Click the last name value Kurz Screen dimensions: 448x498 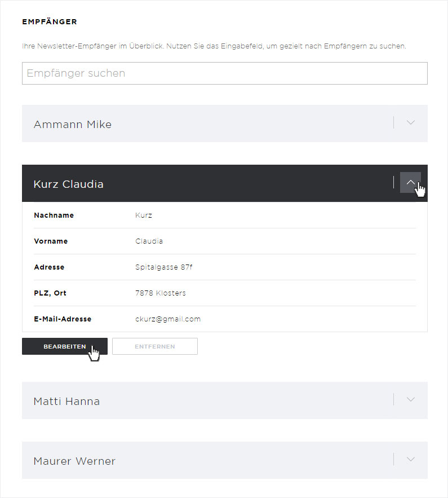(x=144, y=215)
